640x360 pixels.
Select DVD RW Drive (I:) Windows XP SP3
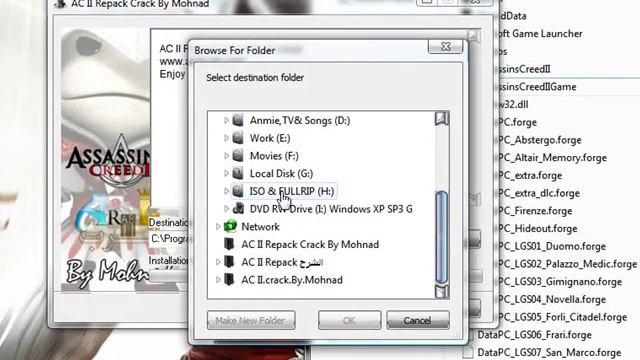pos(331,209)
